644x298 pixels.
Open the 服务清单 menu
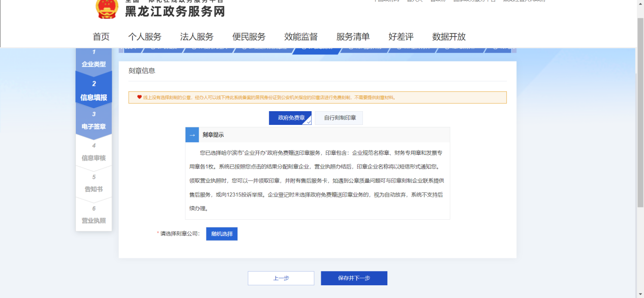tap(353, 37)
